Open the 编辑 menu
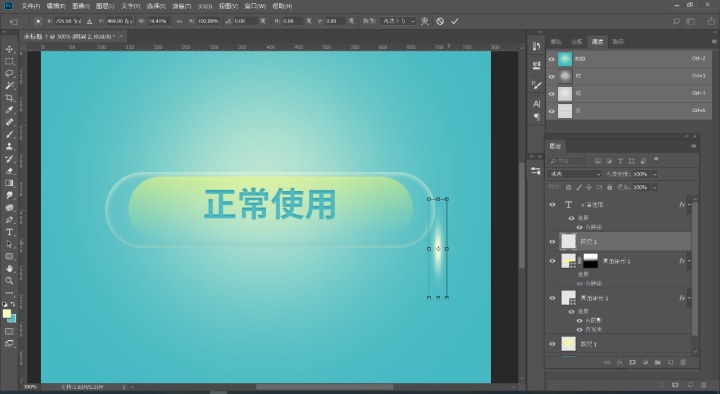The width and height of the screenshot is (720, 394). pyautogui.click(x=56, y=6)
